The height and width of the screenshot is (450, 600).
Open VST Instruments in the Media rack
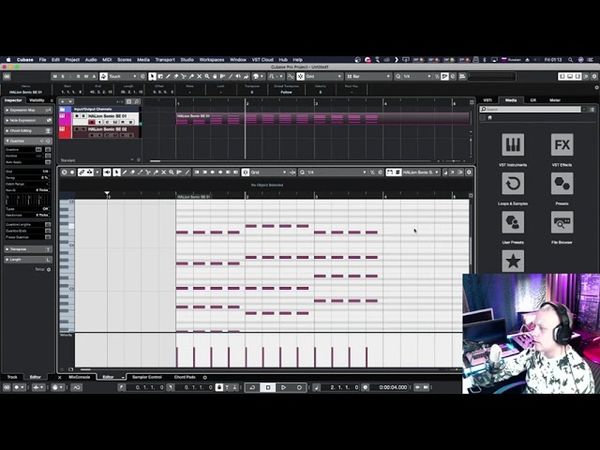pyautogui.click(x=513, y=145)
